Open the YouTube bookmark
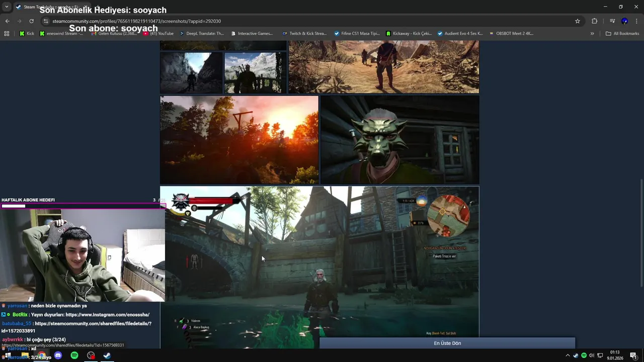The height and width of the screenshot is (362, 644). (x=159, y=34)
